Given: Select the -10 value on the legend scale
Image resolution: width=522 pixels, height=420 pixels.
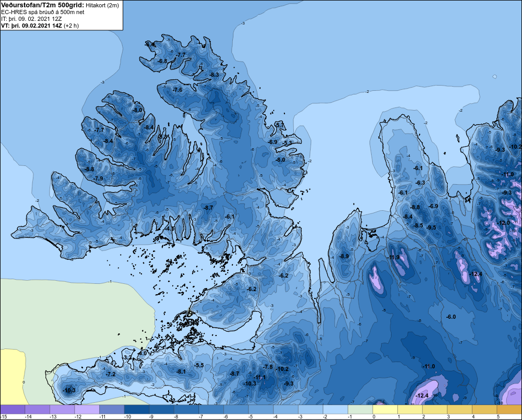Looking at the screenshot, I should [127, 417].
